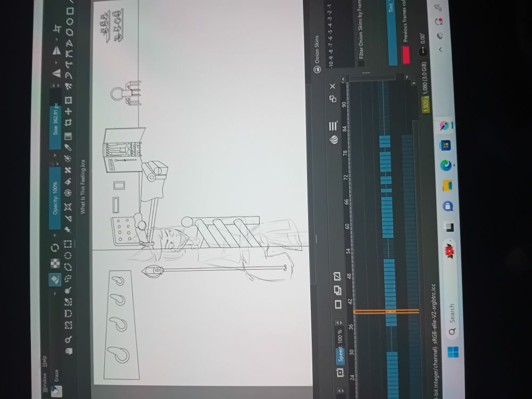Open Horizontal Mirror options dropdown arrow
Viewport: 532px width, 399px height.
tap(57, 62)
